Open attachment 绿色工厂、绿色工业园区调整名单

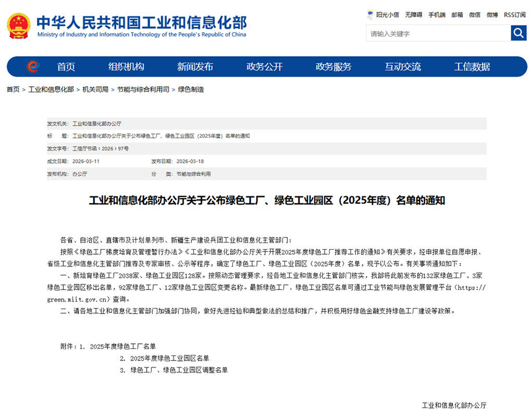click(179, 370)
